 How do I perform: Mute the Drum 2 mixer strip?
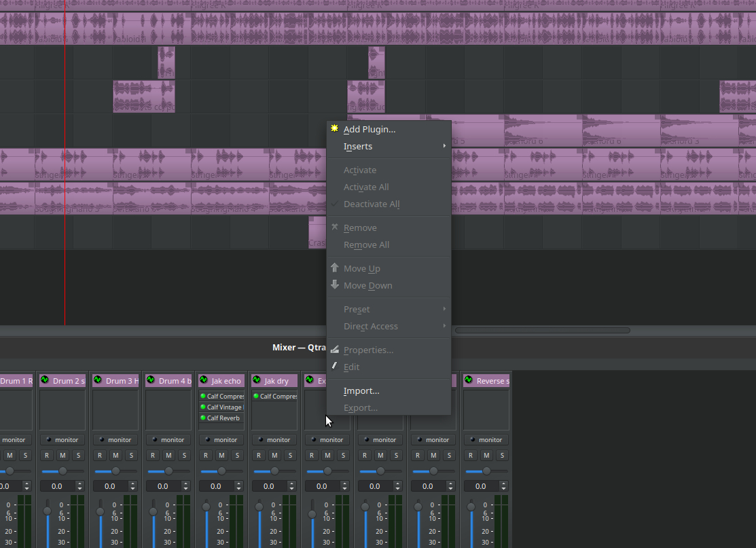[x=62, y=456]
